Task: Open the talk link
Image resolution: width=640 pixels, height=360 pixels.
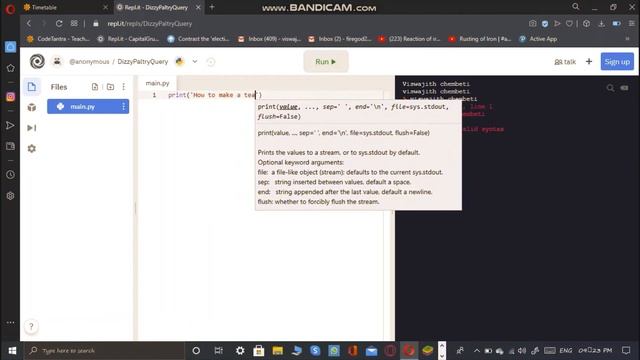Action: tap(565, 62)
